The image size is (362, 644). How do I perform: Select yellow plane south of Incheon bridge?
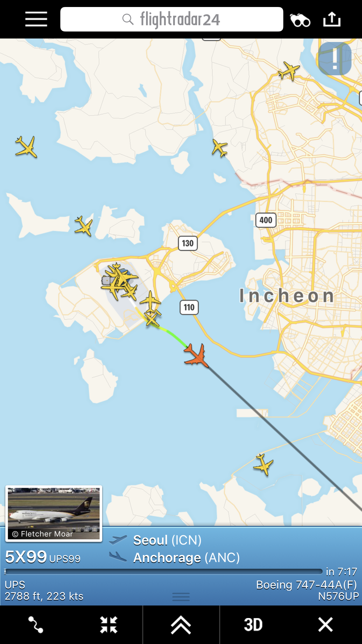(263, 464)
